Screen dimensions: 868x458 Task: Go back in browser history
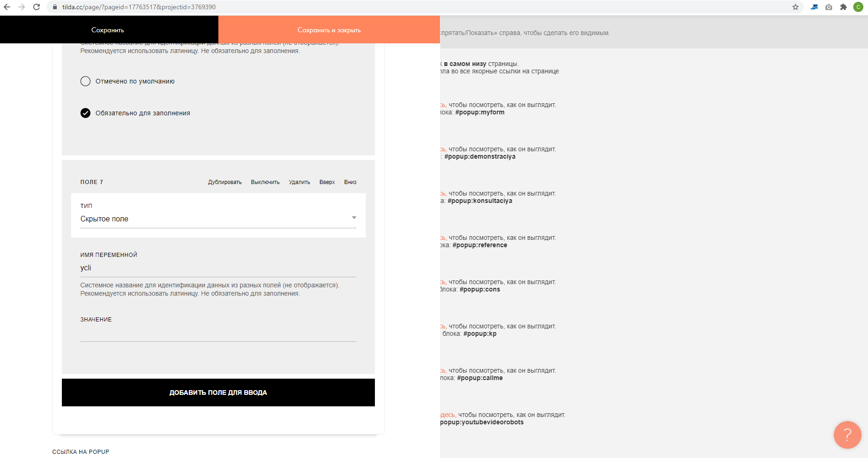point(7,7)
